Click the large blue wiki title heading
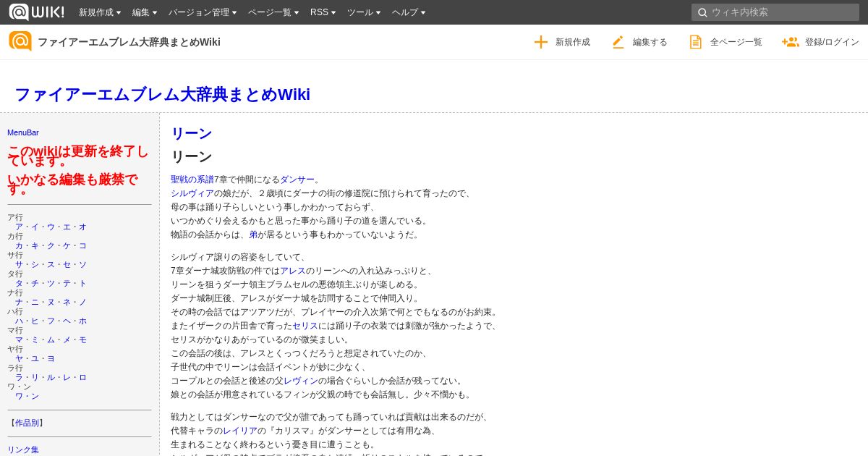 (x=162, y=94)
